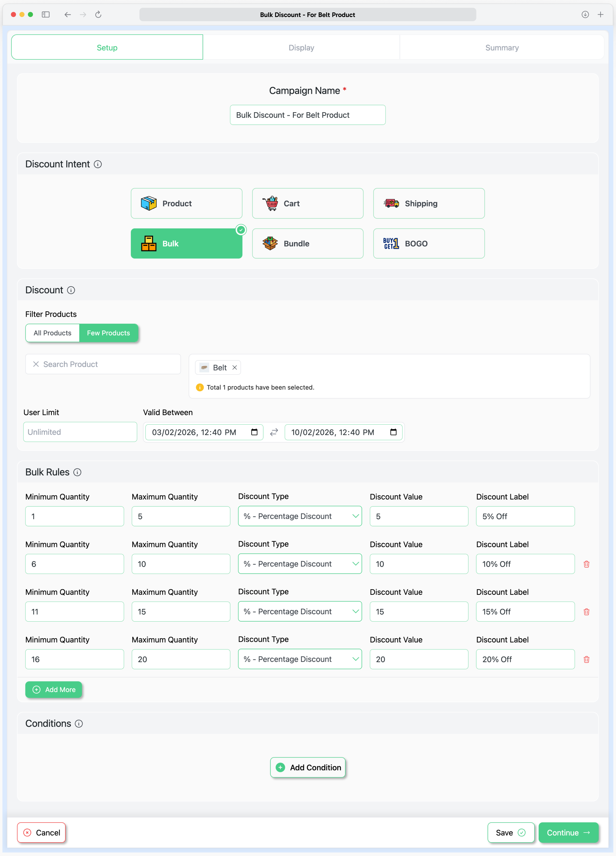Select Few Products filter
Image resolution: width=616 pixels, height=856 pixels.
point(108,333)
